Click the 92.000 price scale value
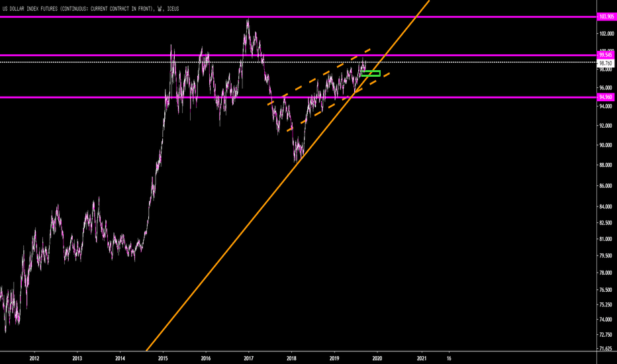The width and height of the screenshot is (617, 364). pyautogui.click(x=606, y=126)
